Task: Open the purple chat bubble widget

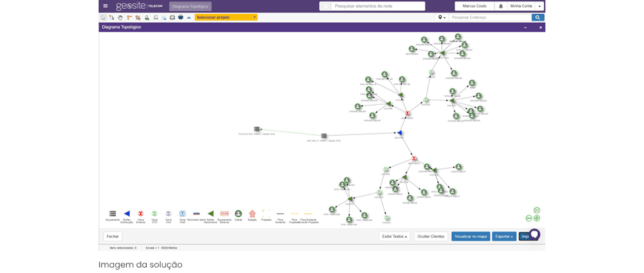Action: (534, 234)
